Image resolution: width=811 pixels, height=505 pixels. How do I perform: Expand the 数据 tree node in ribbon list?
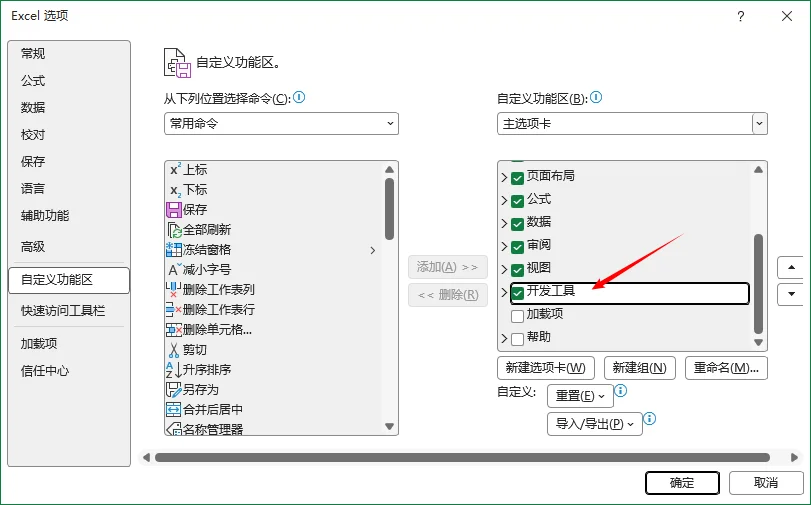[504, 224]
